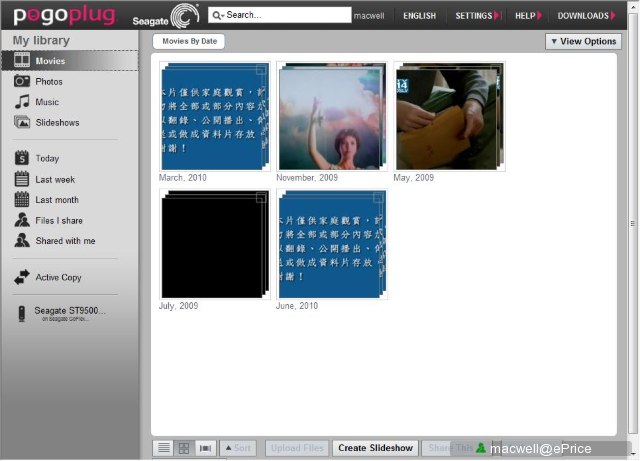Open Shared with me icon
Screen dimensions: 640x461
tap(22, 241)
